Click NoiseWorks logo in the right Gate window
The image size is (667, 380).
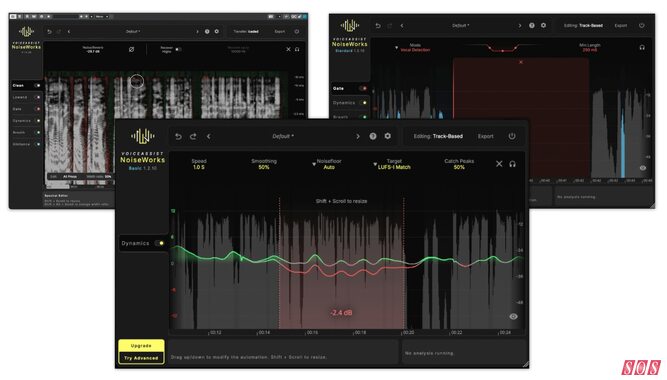[x=350, y=26]
